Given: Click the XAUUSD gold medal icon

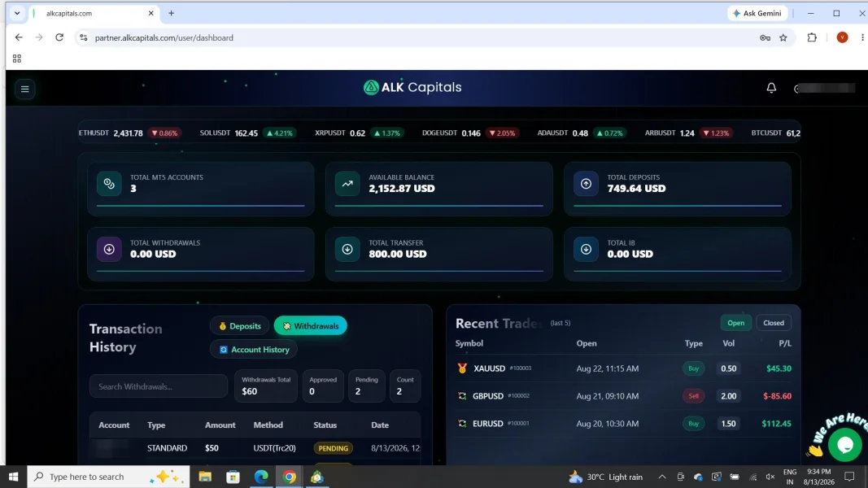Looking at the screenshot, I should 462,368.
